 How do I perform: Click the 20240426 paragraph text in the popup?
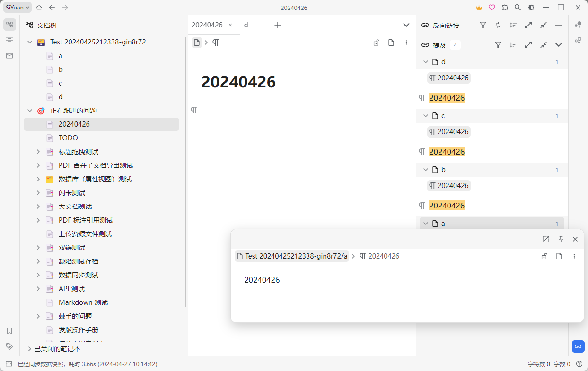point(262,280)
